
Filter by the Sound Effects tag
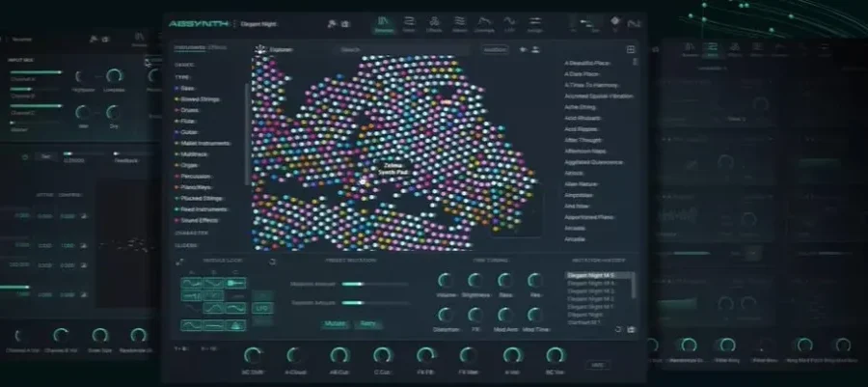pos(197,220)
